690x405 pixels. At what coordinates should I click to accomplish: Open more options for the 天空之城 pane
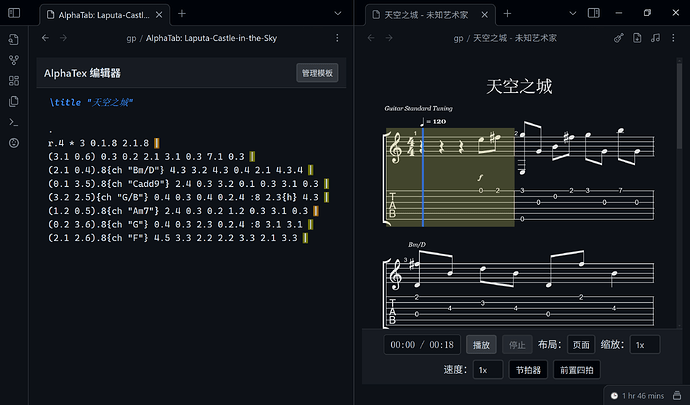click(673, 38)
